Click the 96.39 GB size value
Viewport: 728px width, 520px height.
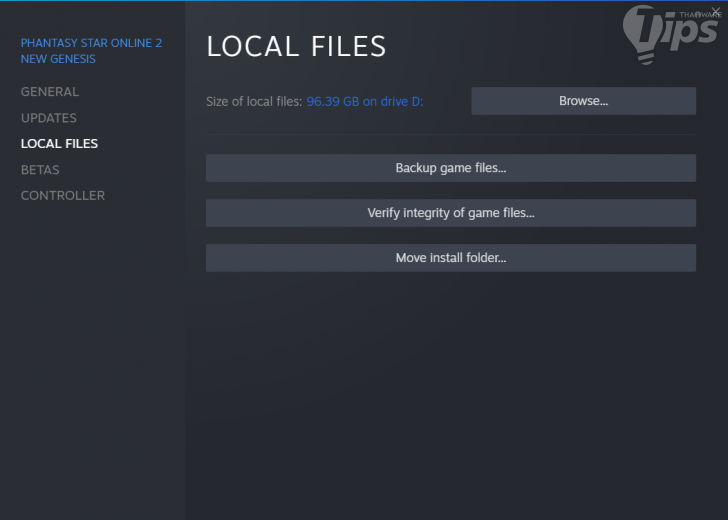(x=334, y=102)
